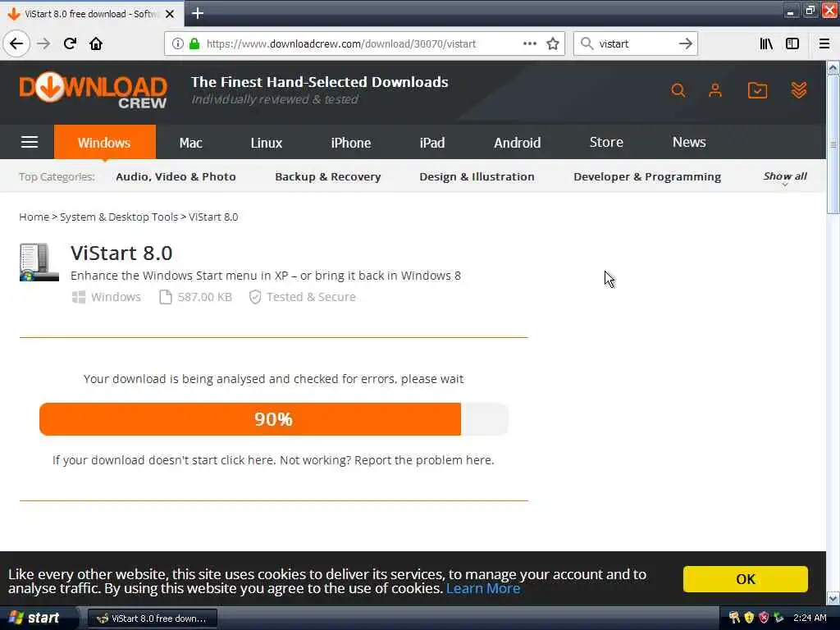Open the site navigation hamburger menu
Screen dimensions: 840x630
30,142
